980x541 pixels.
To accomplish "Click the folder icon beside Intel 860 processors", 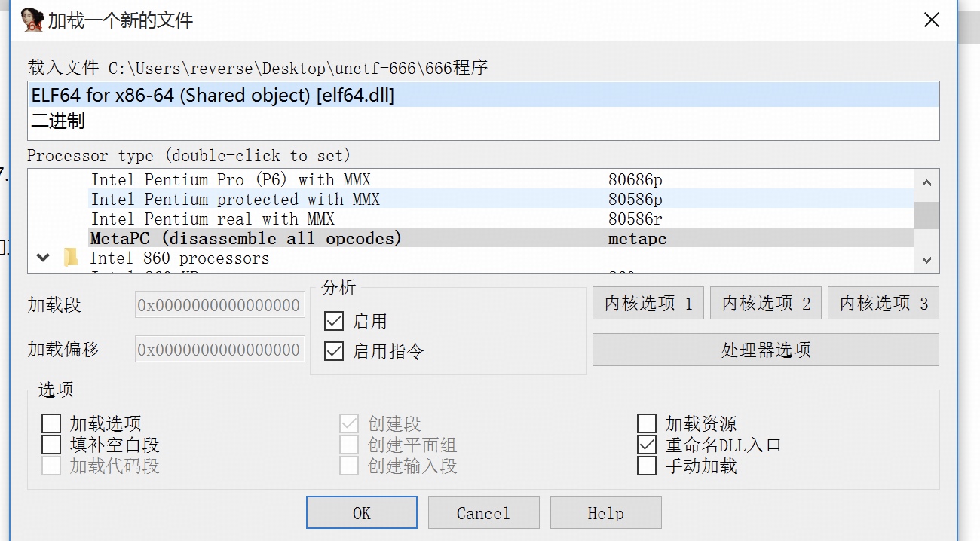I will click(x=71, y=258).
